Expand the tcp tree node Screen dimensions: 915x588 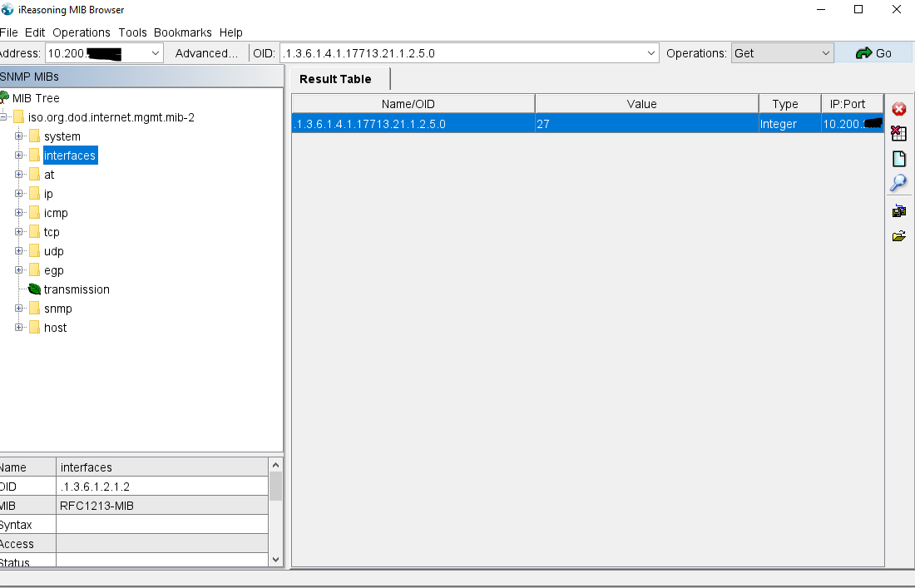pyautogui.click(x=18, y=231)
